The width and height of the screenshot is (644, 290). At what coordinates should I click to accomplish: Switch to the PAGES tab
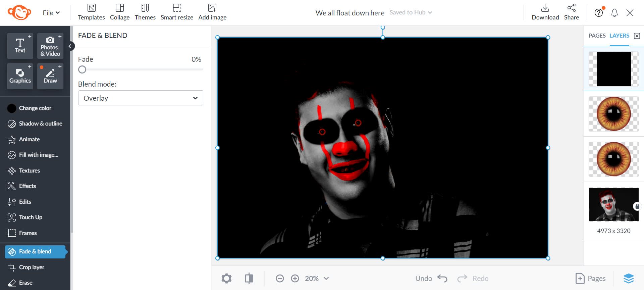click(597, 36)
